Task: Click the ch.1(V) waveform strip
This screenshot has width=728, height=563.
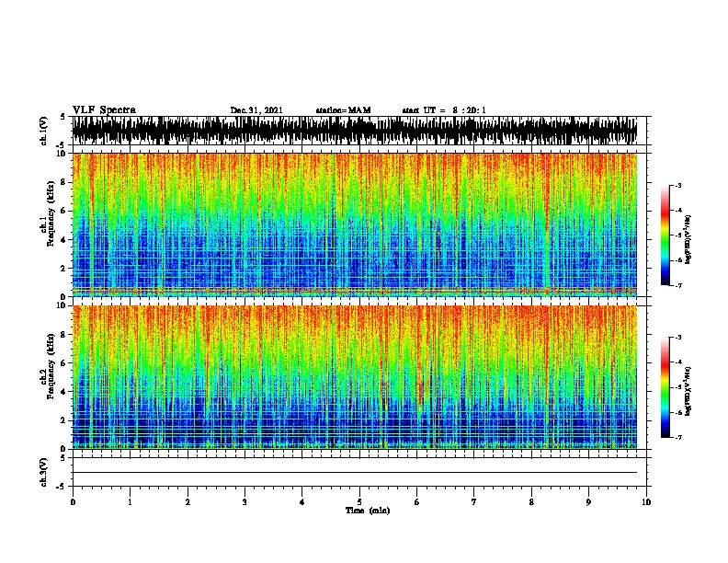Action: [x=355, y=131]
